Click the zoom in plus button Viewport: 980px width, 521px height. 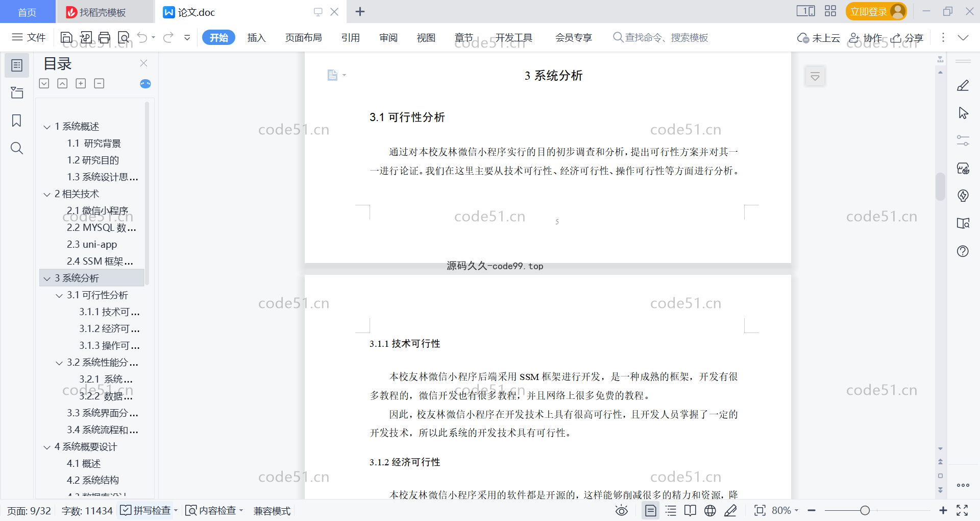coord(943,510)
